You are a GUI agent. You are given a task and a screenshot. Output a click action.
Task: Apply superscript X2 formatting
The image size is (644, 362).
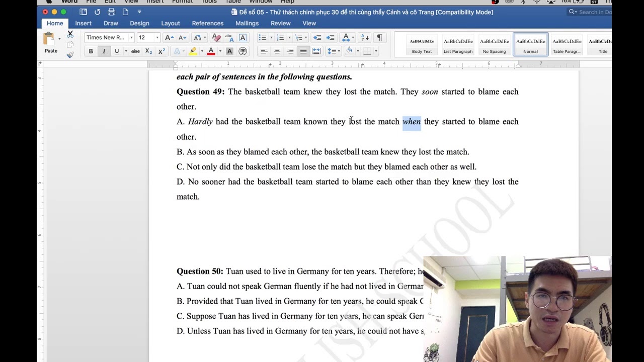coord(162,51)
